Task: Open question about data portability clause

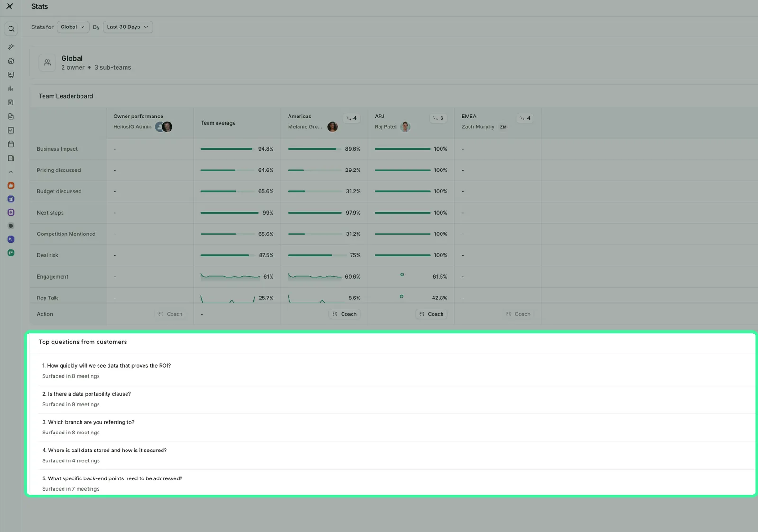Action: (87, 394)
